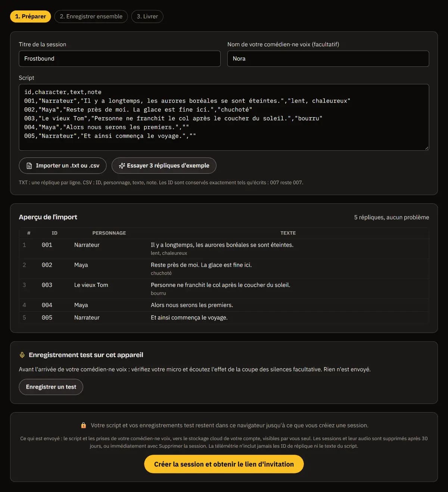Viewport: 448px width, 492px height.
Task: Click 'Maya' in row 002
Action: point(81,265)
